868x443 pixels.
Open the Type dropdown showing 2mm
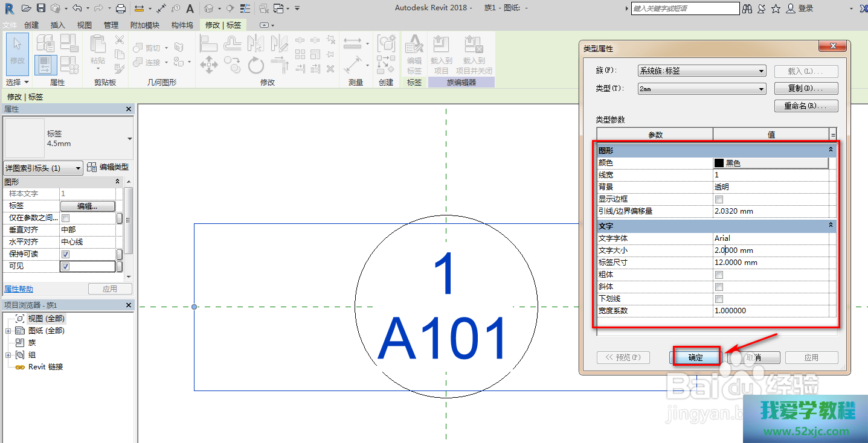701,89
